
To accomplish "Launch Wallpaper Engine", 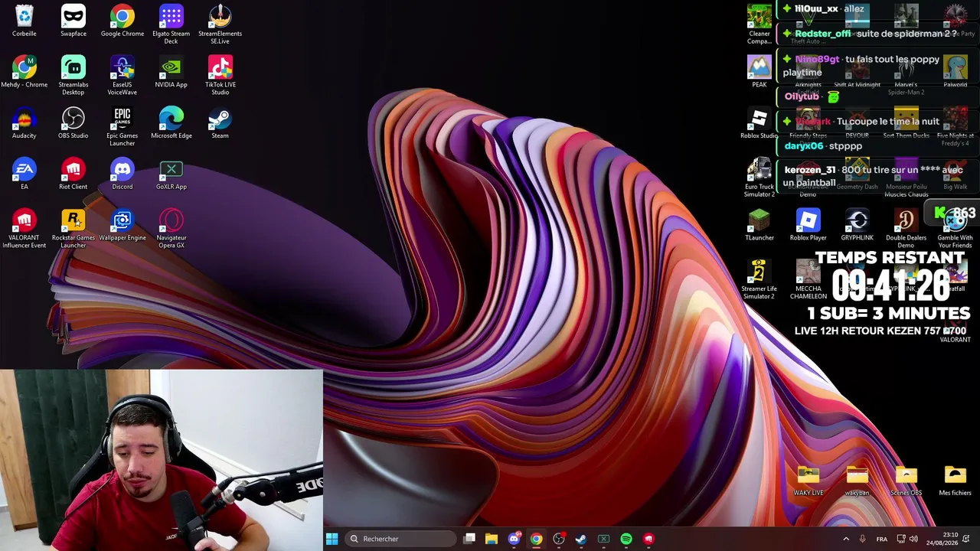I will [122, 225].
